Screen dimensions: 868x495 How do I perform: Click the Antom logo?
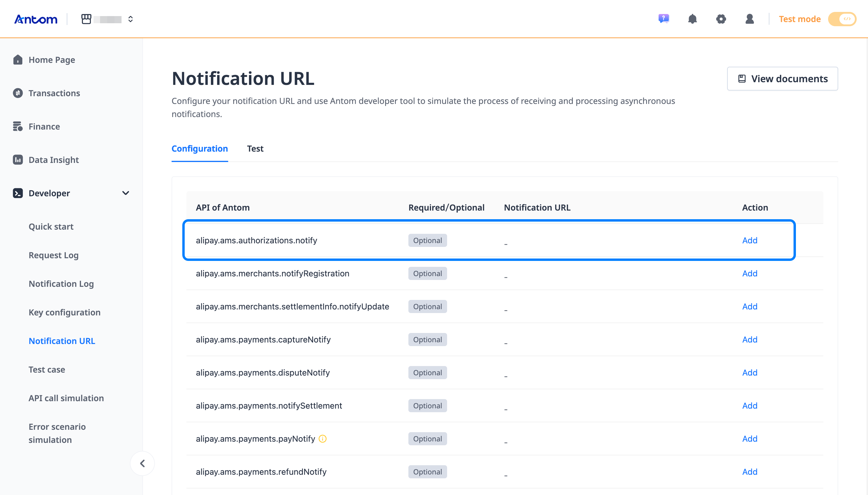(x=35, y=19)
